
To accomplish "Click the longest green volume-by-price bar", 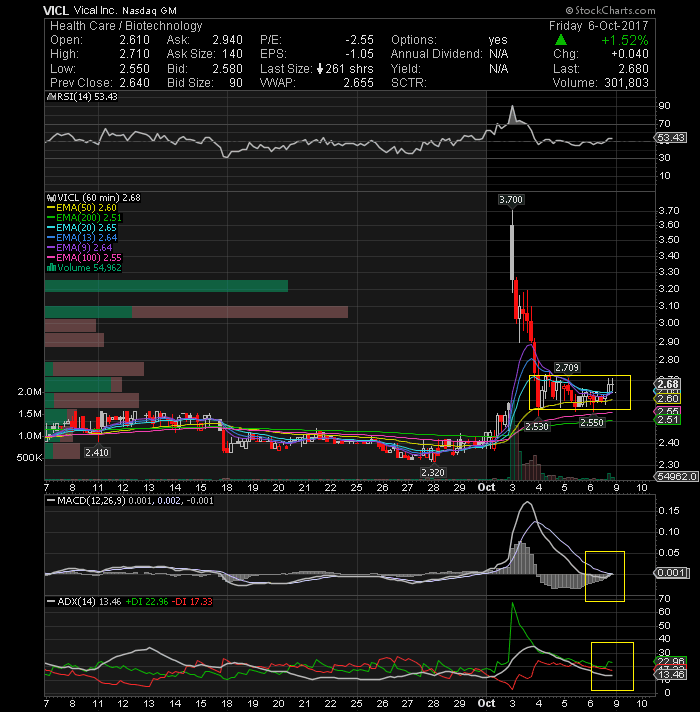I will (166, 286).
